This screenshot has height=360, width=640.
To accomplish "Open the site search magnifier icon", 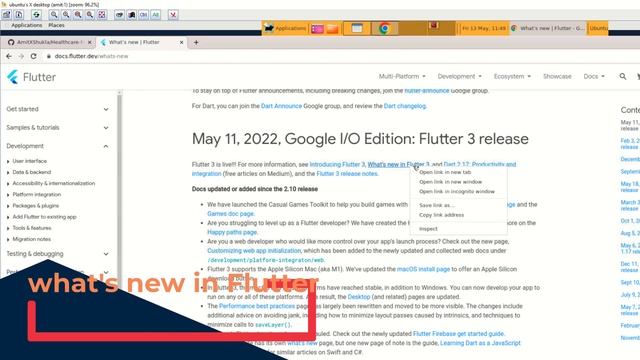I will (622, 76).
